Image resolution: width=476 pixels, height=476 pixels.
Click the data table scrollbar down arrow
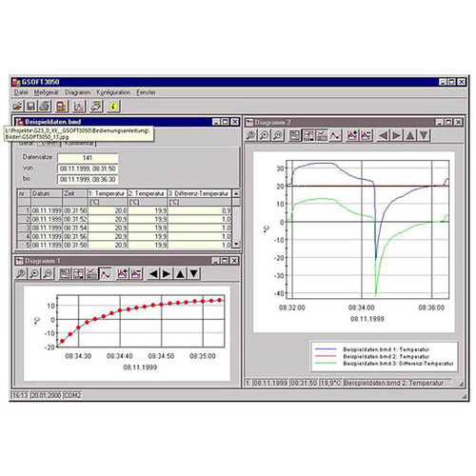tap(236, 244)
